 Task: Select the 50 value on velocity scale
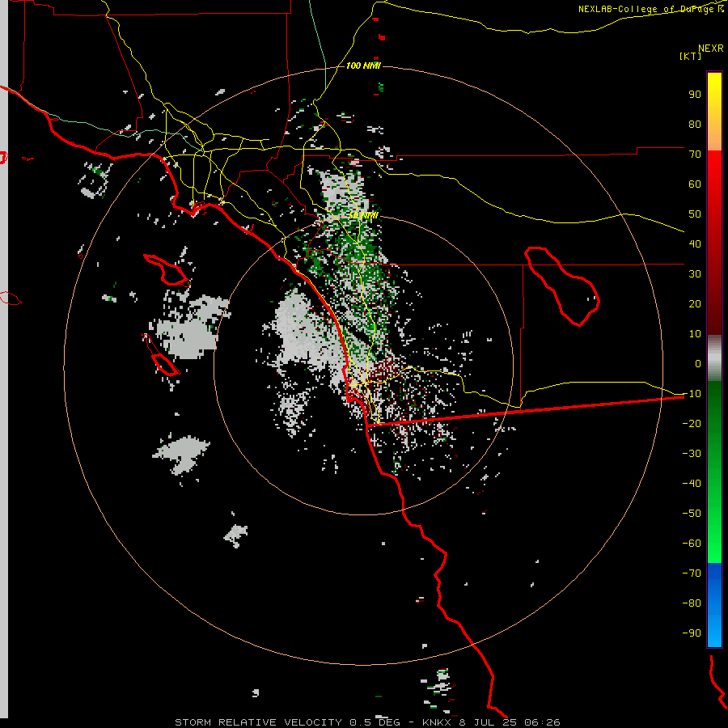pos(695,214)
